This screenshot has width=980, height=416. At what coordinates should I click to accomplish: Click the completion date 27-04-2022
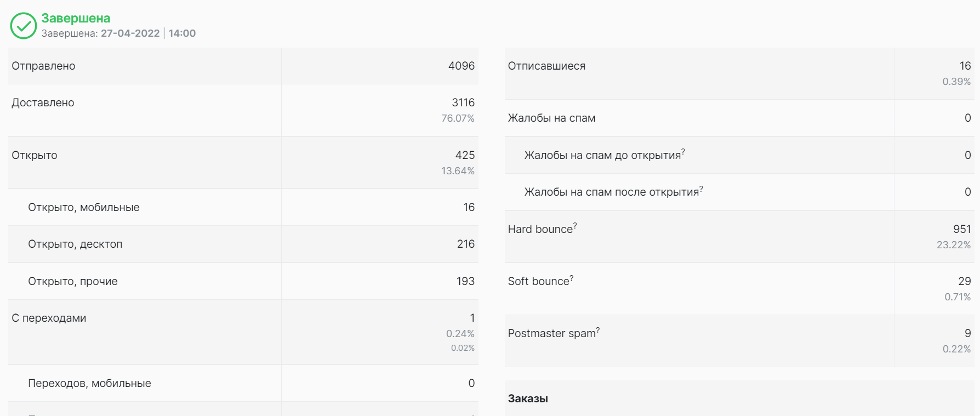click(130, 33)
